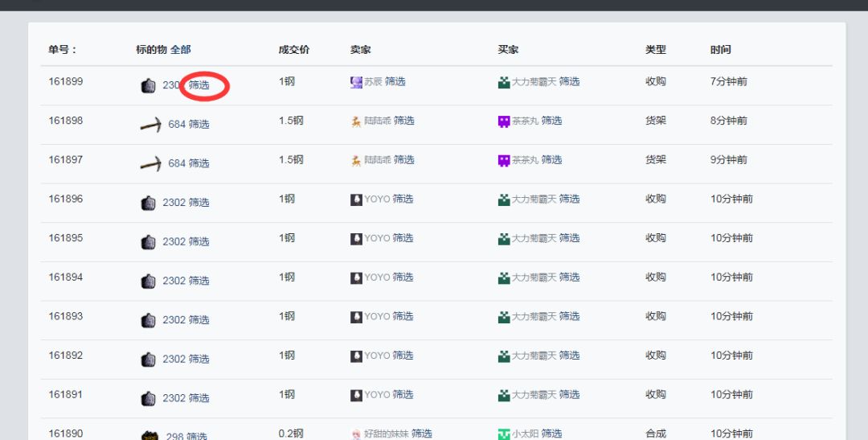Screen dimensions: 868x440
Task: Click green buyer avatar in order 161899
Action: [x=504, y=83]
